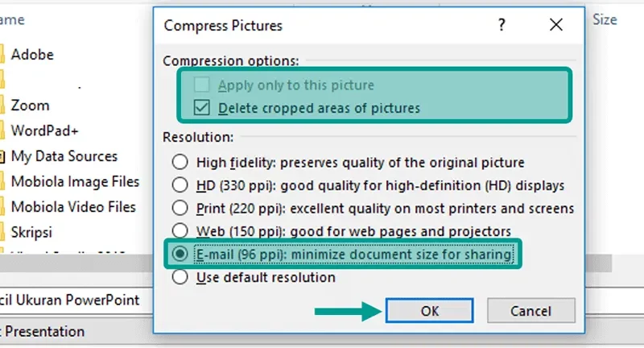This screenshot has height=348, width=644.
Task: Sort files by Size column header
Action: 605,19
